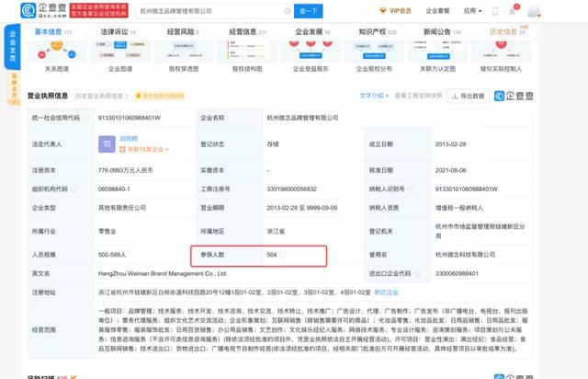Select the 品牌主页 side tab
The width and height of the screenshot is (588, 379).
15,88
